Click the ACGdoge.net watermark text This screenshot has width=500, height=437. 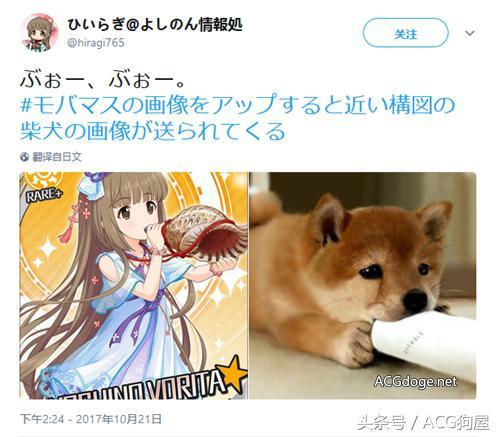tap(416, 381)
